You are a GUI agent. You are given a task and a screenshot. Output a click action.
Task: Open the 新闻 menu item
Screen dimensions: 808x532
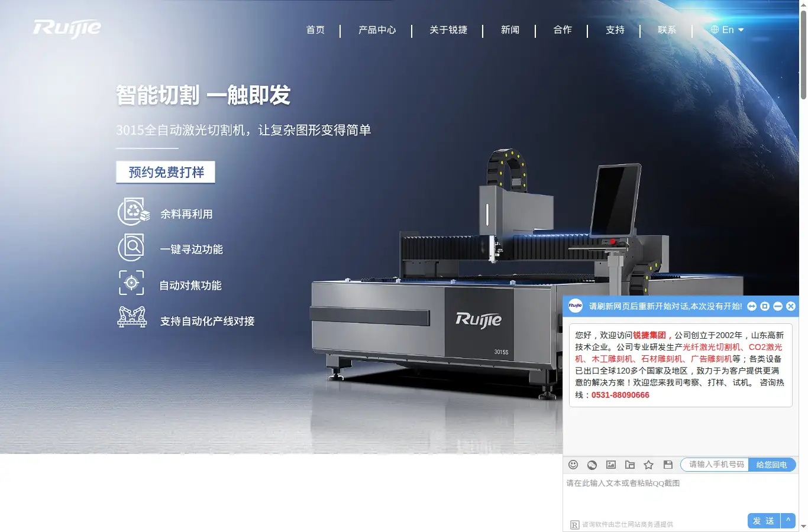pyautogui.click(x=510, y=30)
